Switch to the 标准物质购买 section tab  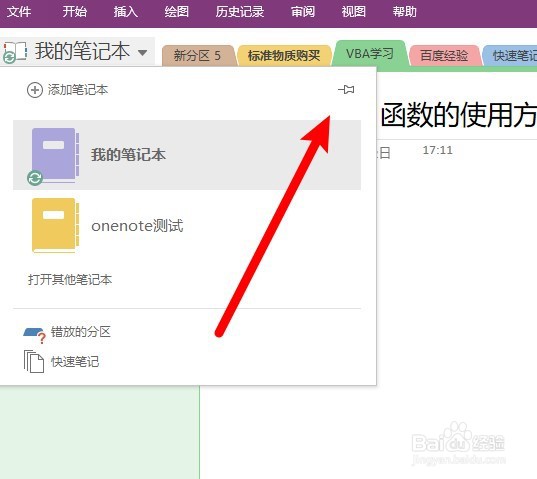(284, 55)
